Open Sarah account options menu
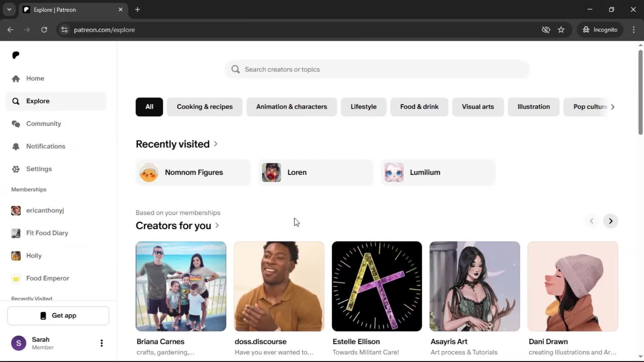Screen dimensions: 644x362 point(102,343)
